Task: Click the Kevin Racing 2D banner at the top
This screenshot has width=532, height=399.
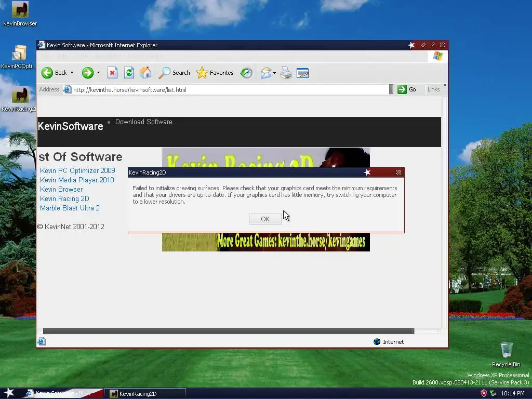Action: pos(266,157)
